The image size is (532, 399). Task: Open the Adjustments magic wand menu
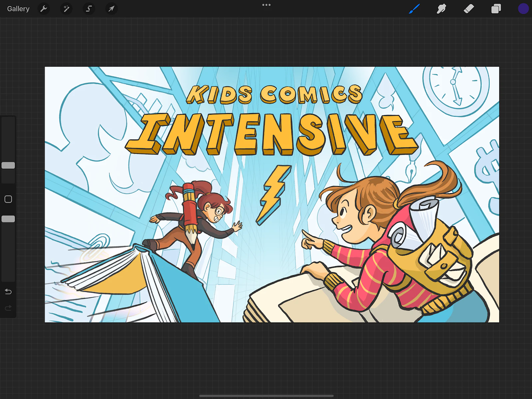pos(66,9)
